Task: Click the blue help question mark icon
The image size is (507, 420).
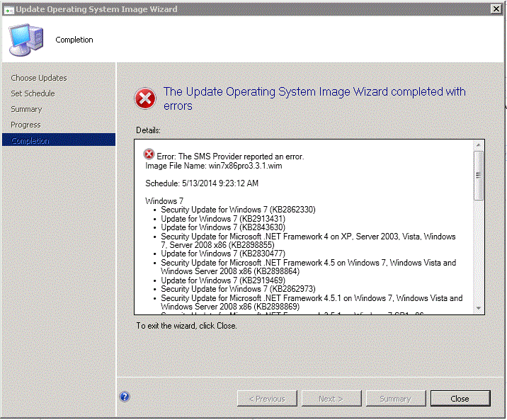Action: click(x=125, y=397)
